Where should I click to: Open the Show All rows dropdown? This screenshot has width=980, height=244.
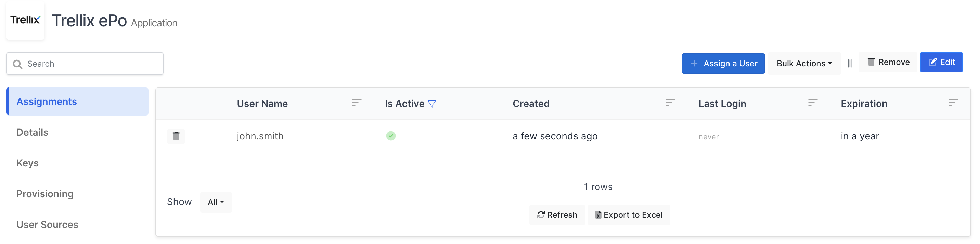(216, 202)
